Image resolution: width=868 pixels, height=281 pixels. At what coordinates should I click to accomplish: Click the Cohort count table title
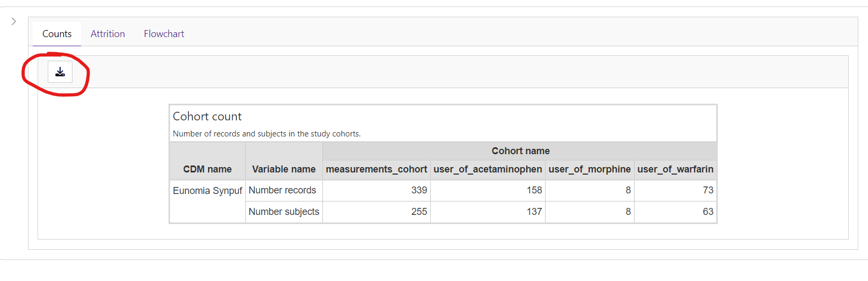click(207, 117)
